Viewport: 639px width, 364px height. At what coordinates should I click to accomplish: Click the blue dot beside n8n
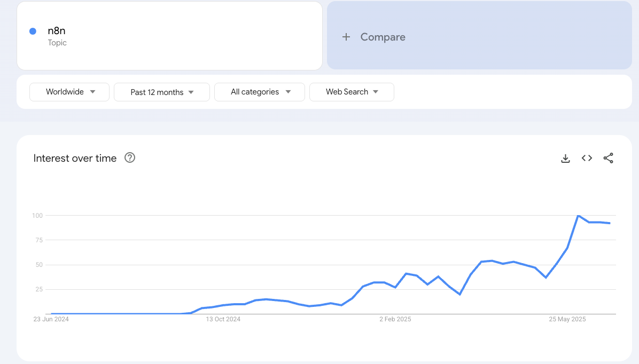(x=33, y=31)
